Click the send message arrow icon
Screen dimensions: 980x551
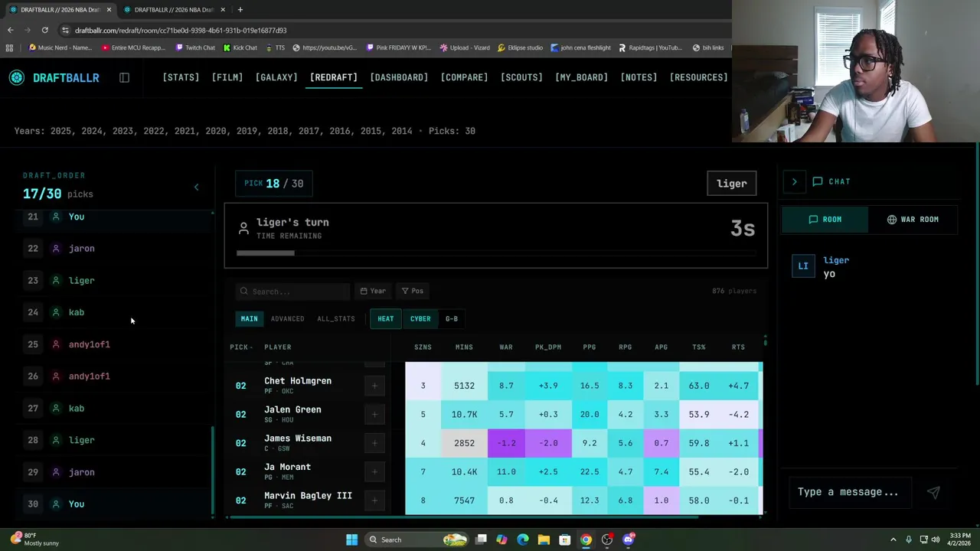(933, 492)
